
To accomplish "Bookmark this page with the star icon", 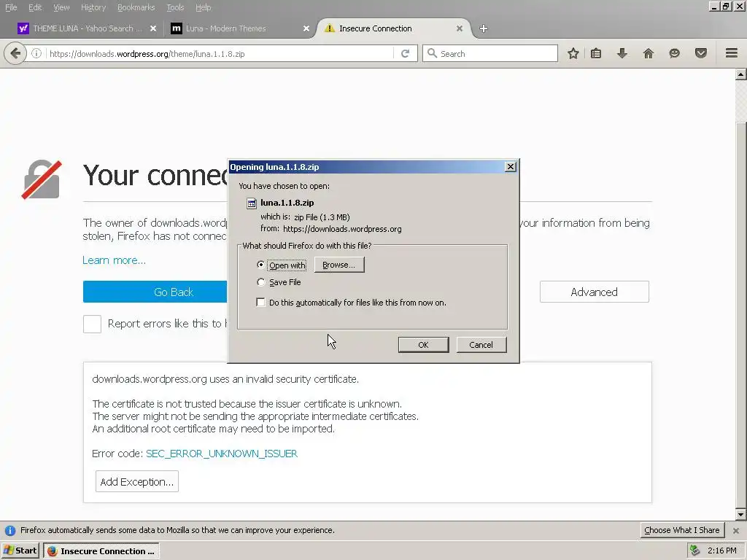I will pos(573,53).
